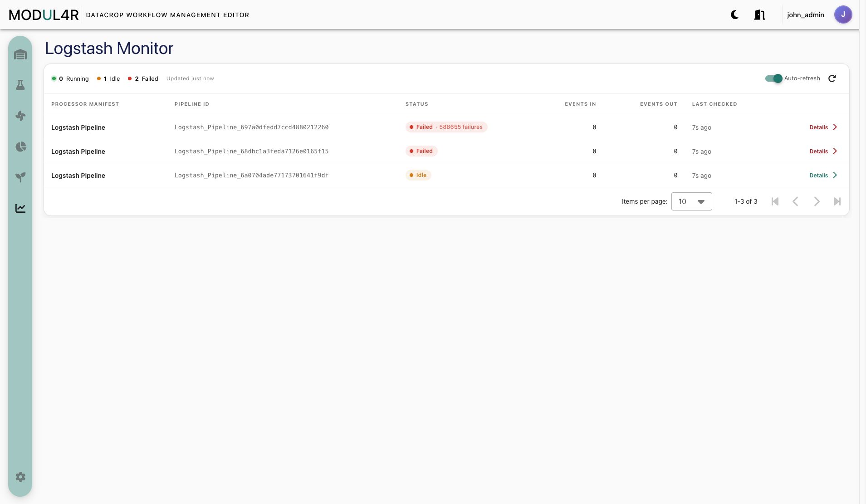
Task: Switch to dark mode moon icon
Action: click(x=735, y=15)
